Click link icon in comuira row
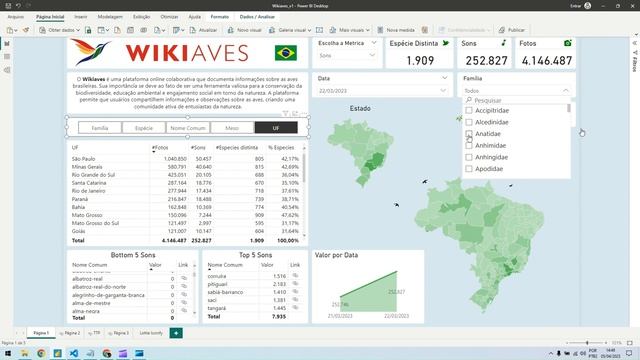This screenshot has height=360, width=640. pos(295,276)
